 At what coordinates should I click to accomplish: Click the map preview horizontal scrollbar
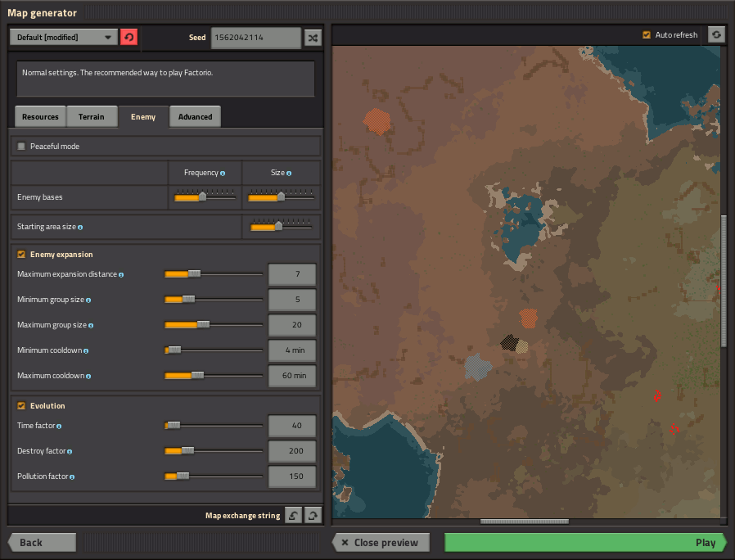coord(525,522)
